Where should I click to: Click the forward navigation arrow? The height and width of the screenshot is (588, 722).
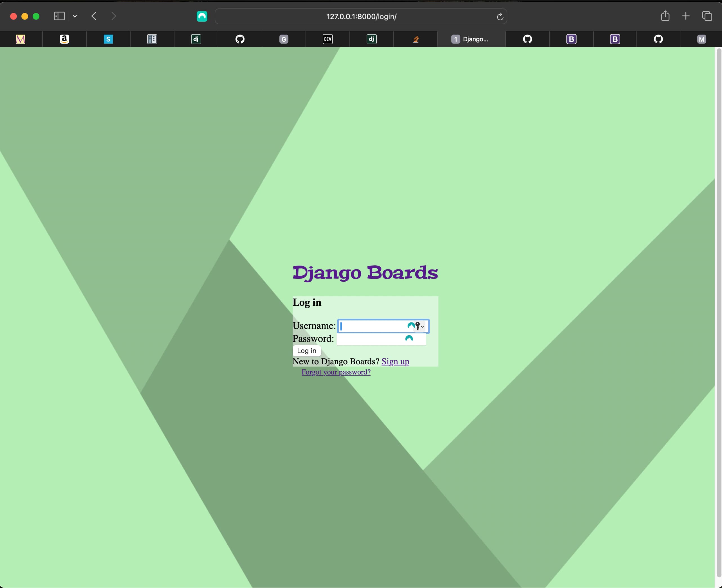114,16
